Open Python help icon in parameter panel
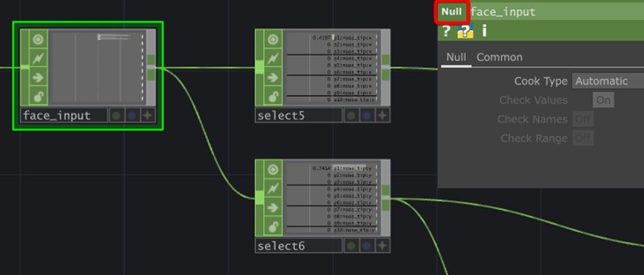644x275 pixels. point(465,31)
